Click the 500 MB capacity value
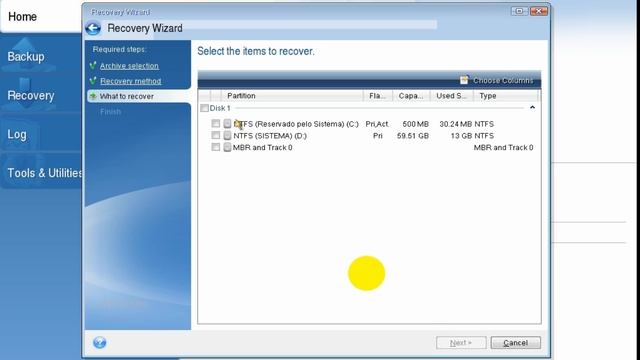 (x=416, y=124)
